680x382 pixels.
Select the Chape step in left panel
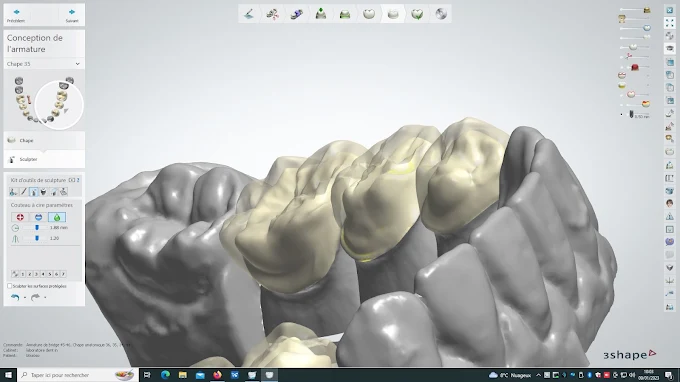[44, 140]
